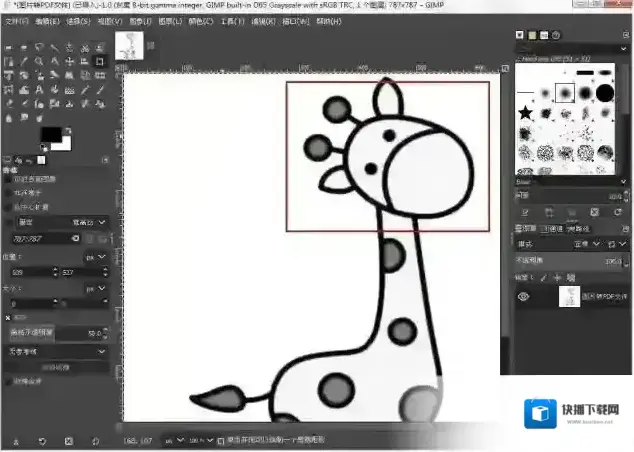Select the large solid black round brush
Screen dimensions: 634x452
click(x=604, y=93)
